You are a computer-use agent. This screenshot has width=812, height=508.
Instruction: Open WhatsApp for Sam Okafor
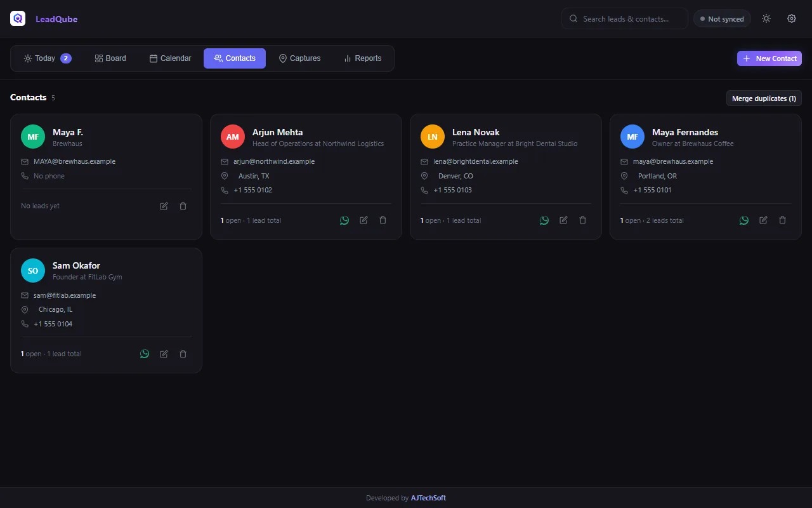coord(145,354)
